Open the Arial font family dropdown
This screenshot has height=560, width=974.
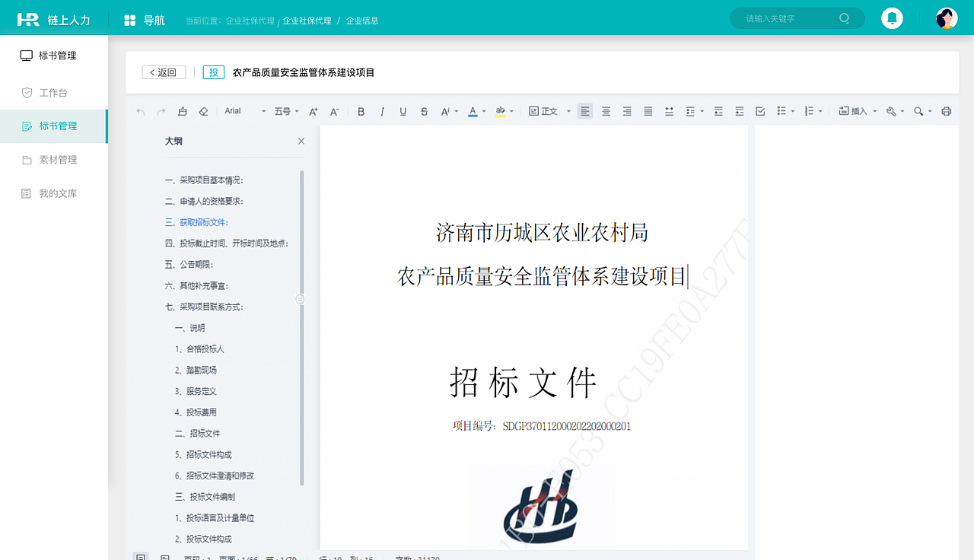click(240, 110)
